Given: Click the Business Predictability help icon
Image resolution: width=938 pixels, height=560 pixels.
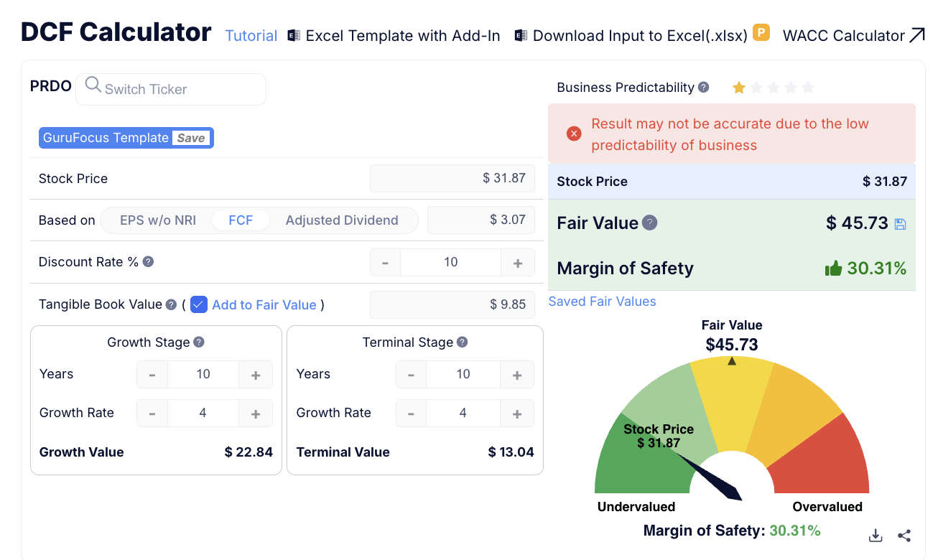Looking at the screenshot, I should tap(704, 88).
